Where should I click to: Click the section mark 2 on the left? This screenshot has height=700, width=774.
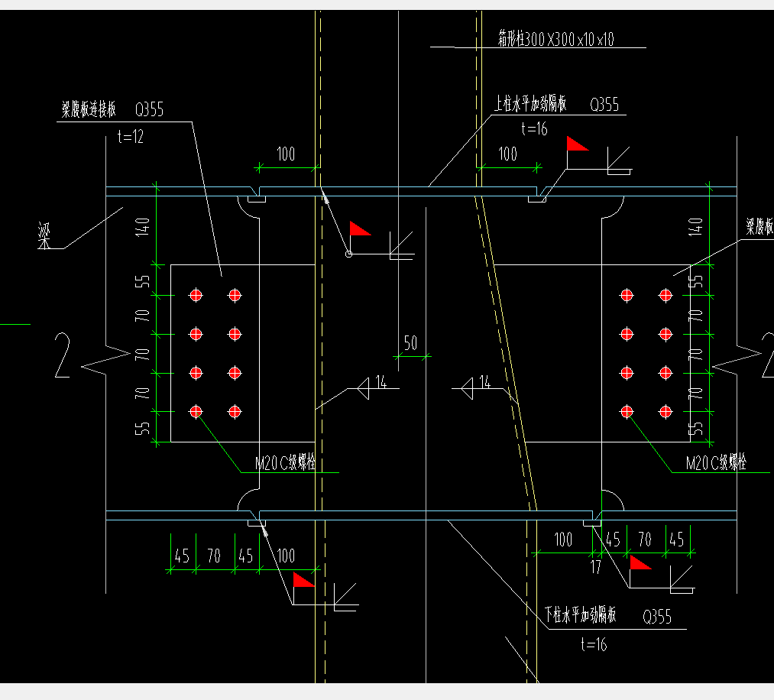pos(62,355)
